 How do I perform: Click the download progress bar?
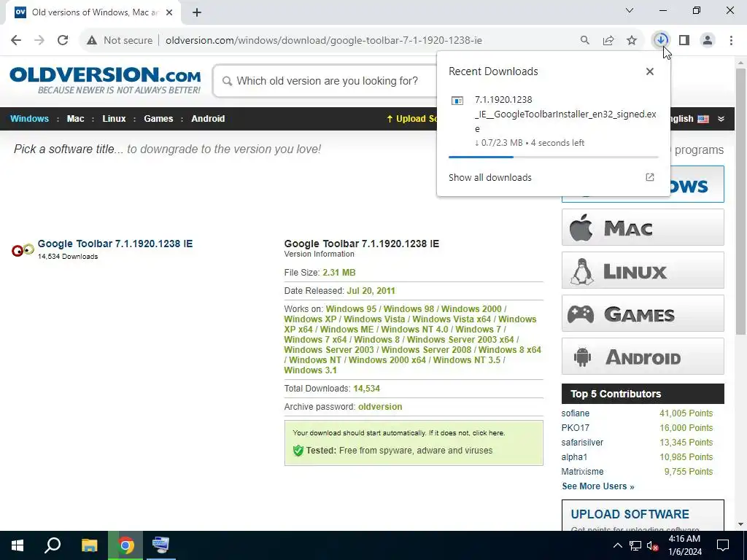click(x=553, y=157)
